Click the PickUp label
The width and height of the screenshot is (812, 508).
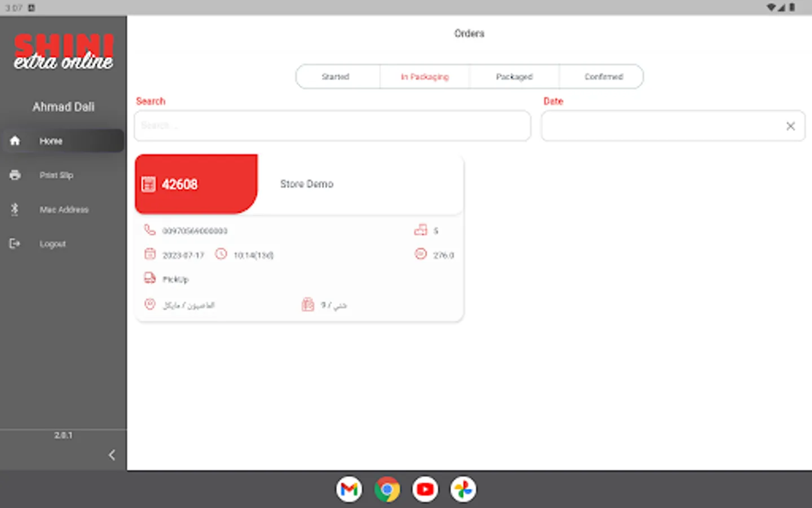pyautogui.click(x=175, y=279)
